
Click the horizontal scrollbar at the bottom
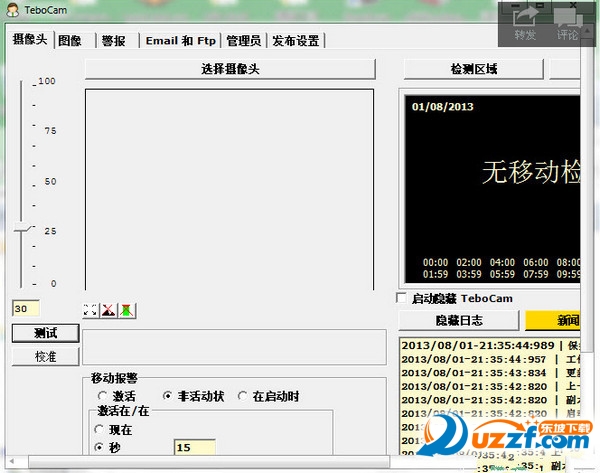pos(209,462)
